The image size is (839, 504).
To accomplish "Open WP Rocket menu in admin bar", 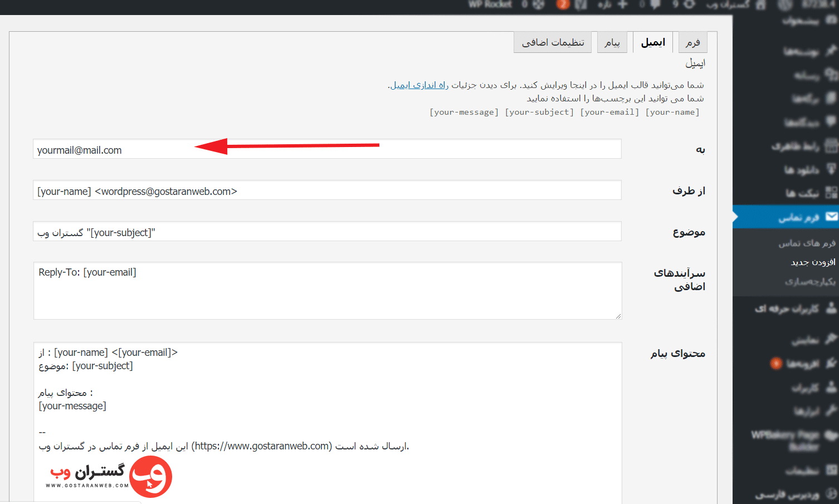I will pos(490,4).
